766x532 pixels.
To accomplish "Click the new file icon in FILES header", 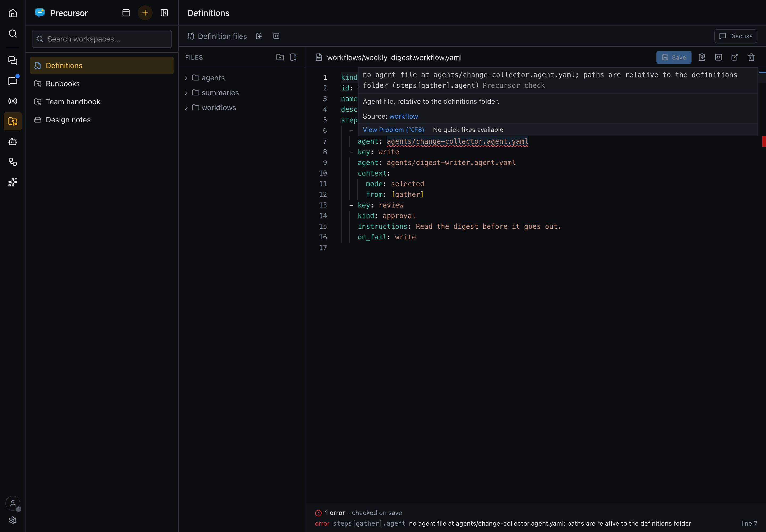I will click(x=293, y=57).
